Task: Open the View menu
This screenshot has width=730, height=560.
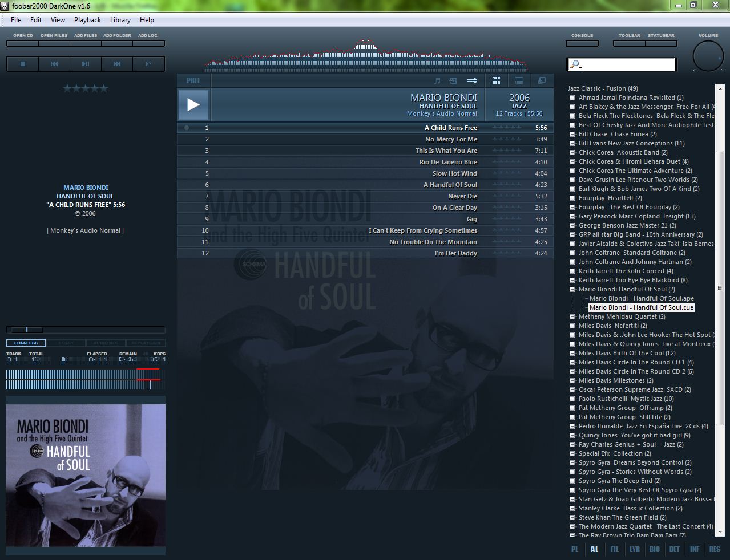Action: [x=58, y=20]
